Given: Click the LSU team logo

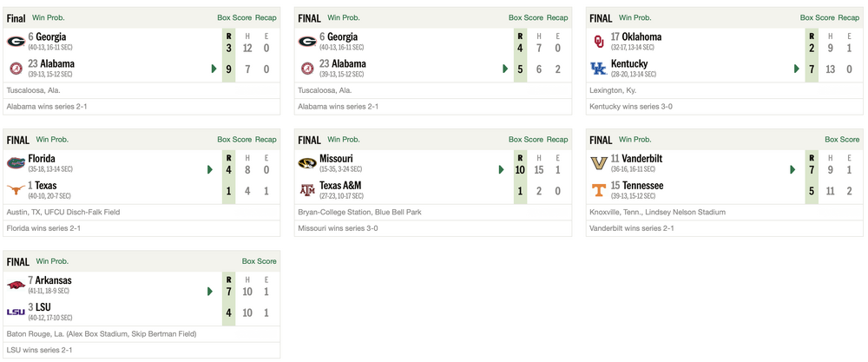Looking at the screenshot, I should click(x=16, y=311).
